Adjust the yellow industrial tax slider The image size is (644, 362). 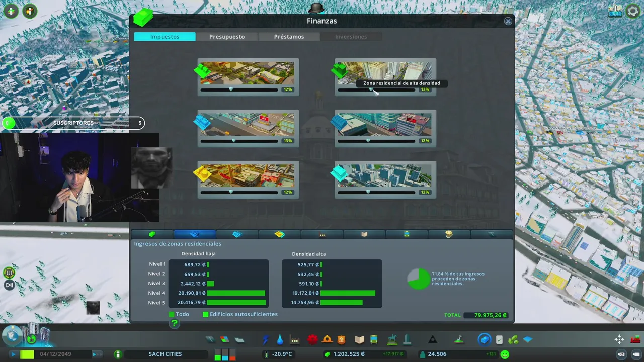click(x=239, y=192)
